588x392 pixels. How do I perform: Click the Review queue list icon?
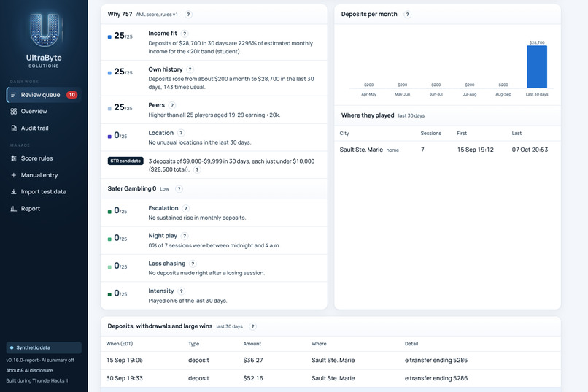14,95
